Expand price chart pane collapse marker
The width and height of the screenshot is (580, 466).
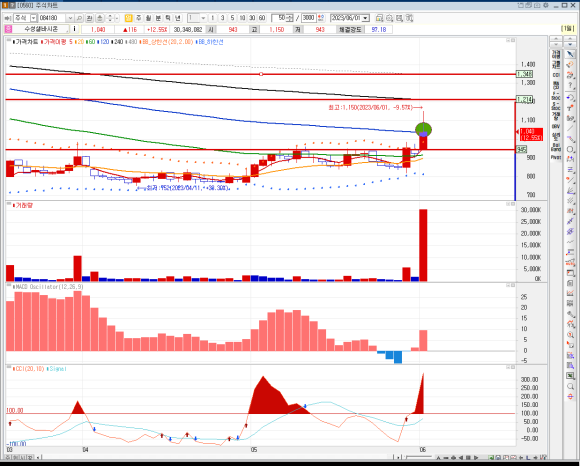pyautogui.click(x=8, y=40)
